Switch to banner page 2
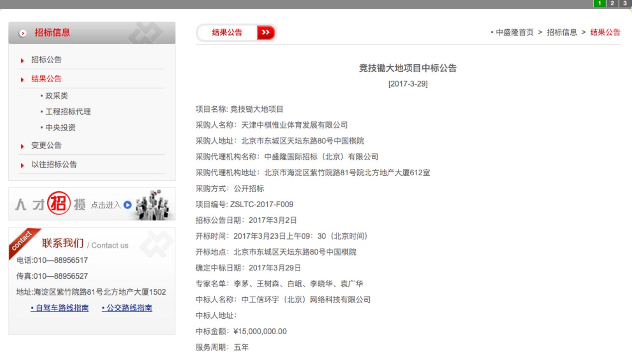Viewport: 632px width, 364px height. [x=612, y=3]
